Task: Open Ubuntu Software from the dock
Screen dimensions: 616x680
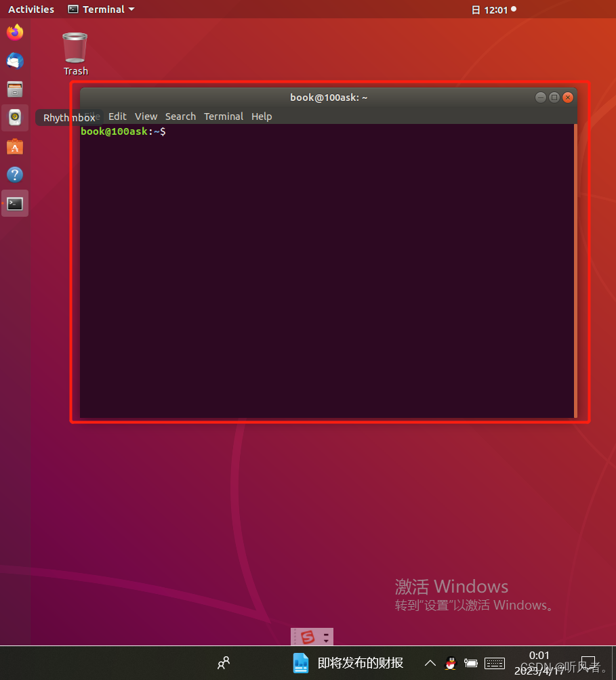Action: (x=14, y=146)
